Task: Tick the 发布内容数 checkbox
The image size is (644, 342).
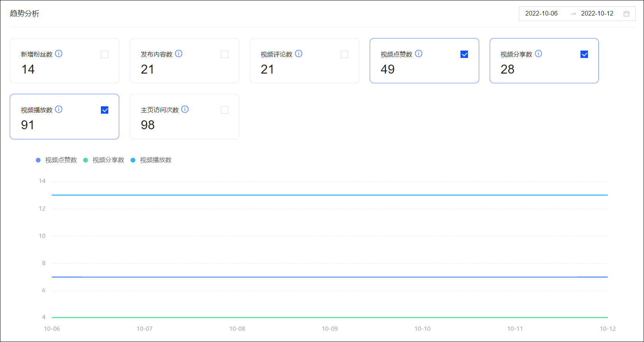Action: [x=224, y=55]
